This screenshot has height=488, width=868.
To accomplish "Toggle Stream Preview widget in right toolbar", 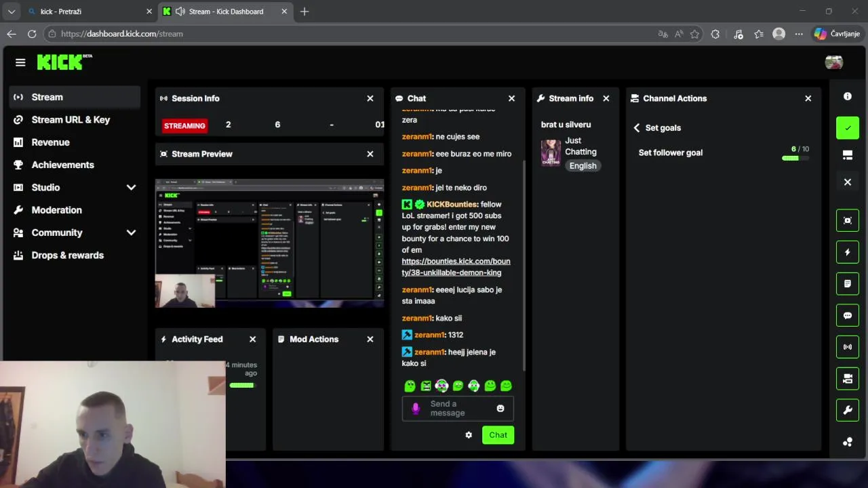I will pos(848,220).
